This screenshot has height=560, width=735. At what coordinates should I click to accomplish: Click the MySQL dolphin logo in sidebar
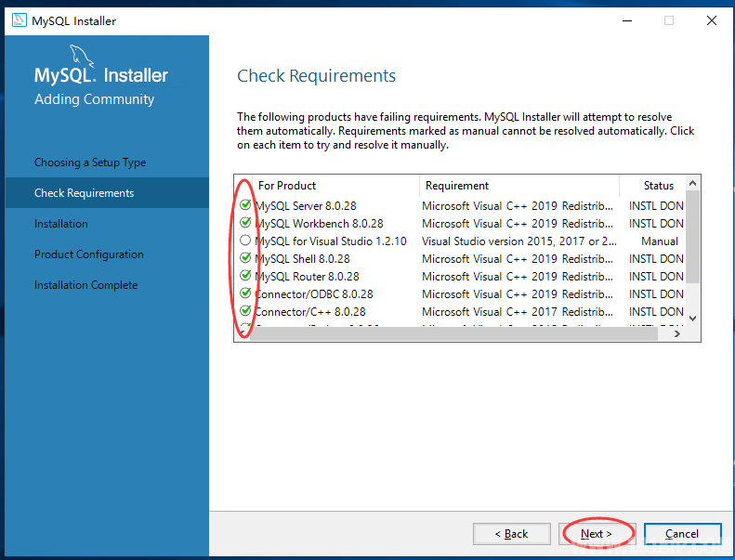pos(82,56)
